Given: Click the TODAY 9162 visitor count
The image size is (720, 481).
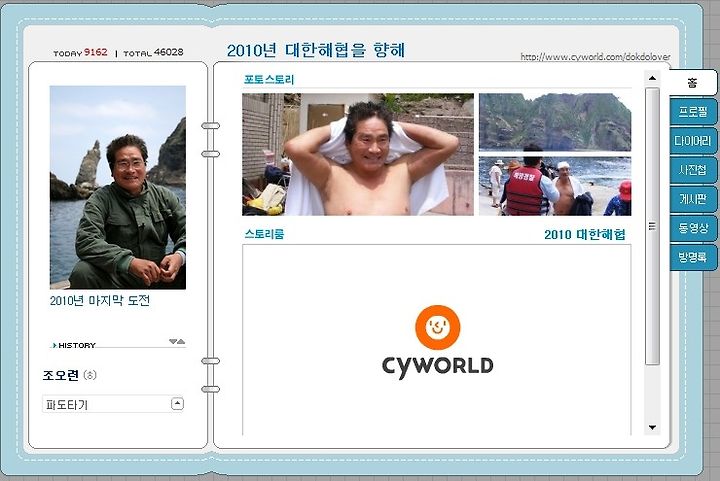Looking at the screenshot, I should point(80,52).
